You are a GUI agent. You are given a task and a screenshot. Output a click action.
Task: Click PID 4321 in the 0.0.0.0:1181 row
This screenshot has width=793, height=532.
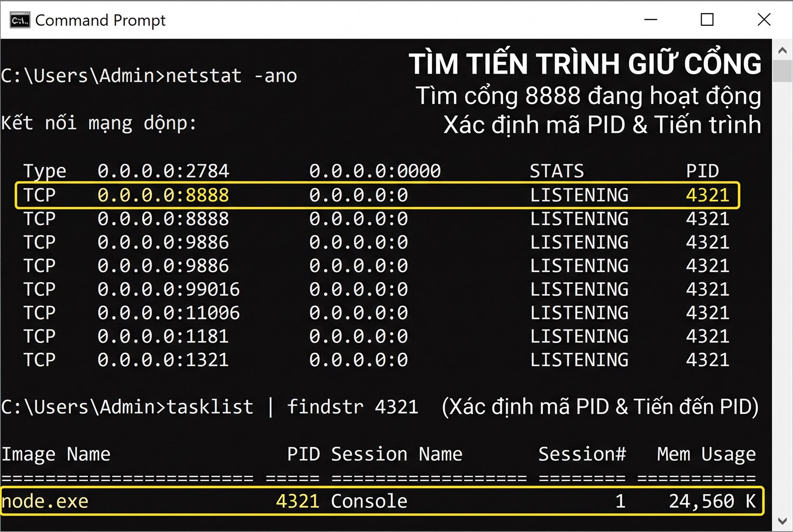(707, 336)
